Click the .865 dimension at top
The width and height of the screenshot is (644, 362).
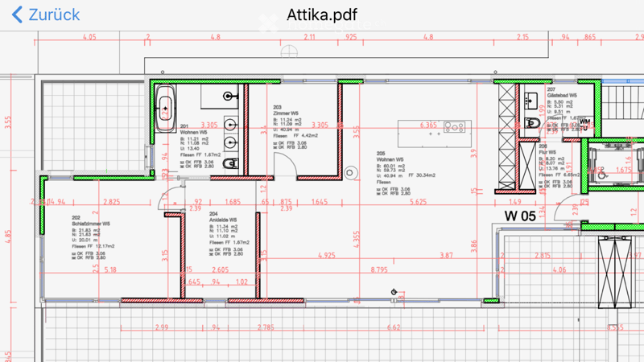(x=590, y=37)
